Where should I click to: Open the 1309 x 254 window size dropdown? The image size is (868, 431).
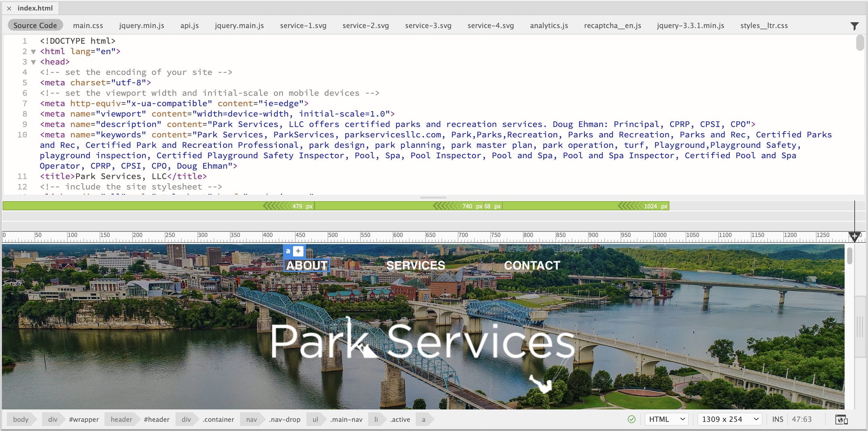click(x=730, y=419)
